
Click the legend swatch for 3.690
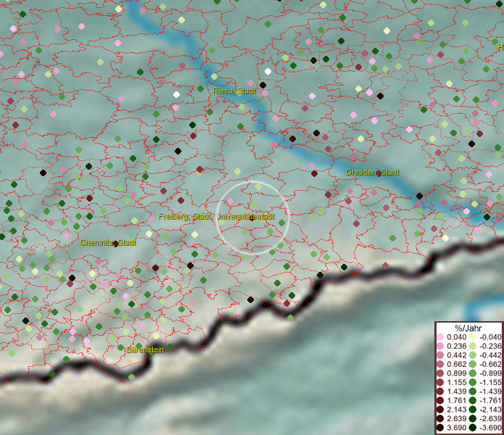(440, 428)
